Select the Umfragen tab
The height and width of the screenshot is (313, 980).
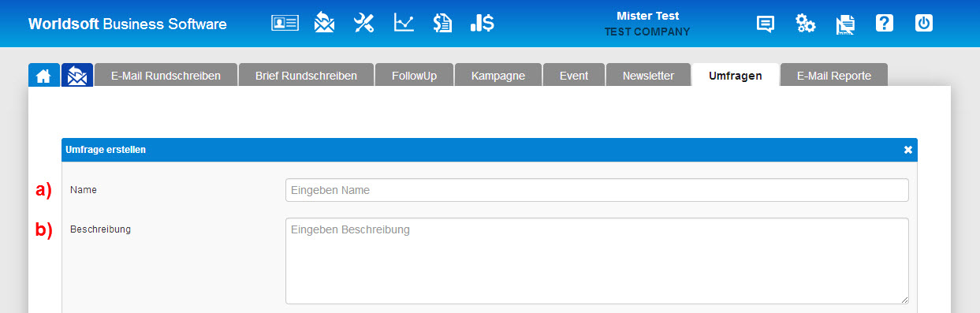click(735, 76)
